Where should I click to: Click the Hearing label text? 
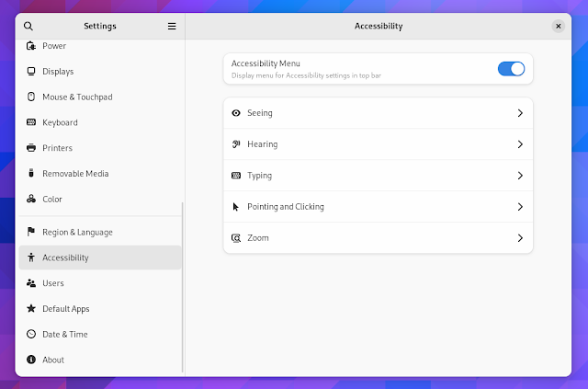coord(262,144)
